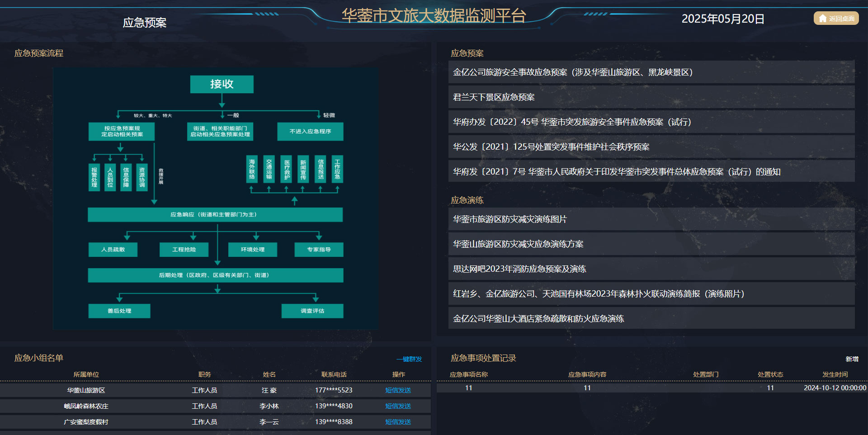Select the 人员疏散 flowchart node
This screenshot has width=868, height=435.
tap(113, 250)
